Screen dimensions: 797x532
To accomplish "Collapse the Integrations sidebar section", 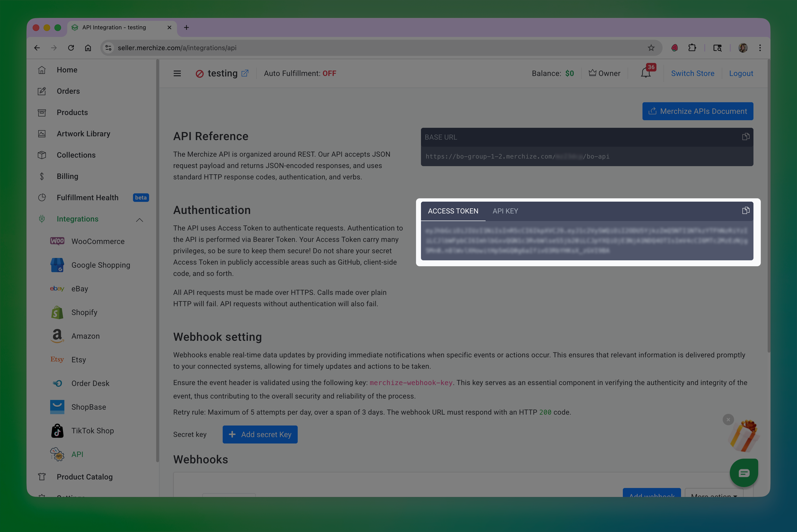I will pos(139,220).
